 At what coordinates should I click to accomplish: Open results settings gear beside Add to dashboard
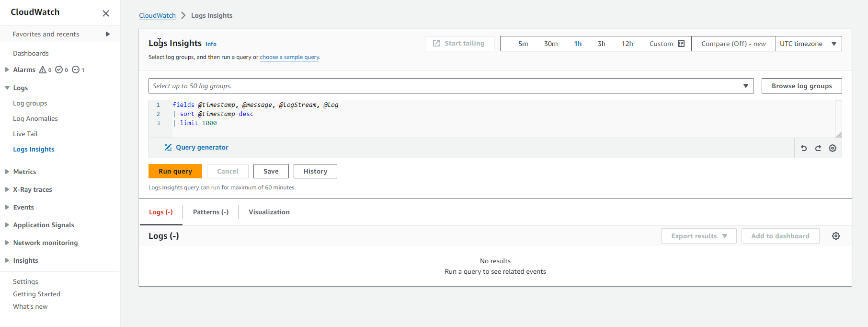836,236
